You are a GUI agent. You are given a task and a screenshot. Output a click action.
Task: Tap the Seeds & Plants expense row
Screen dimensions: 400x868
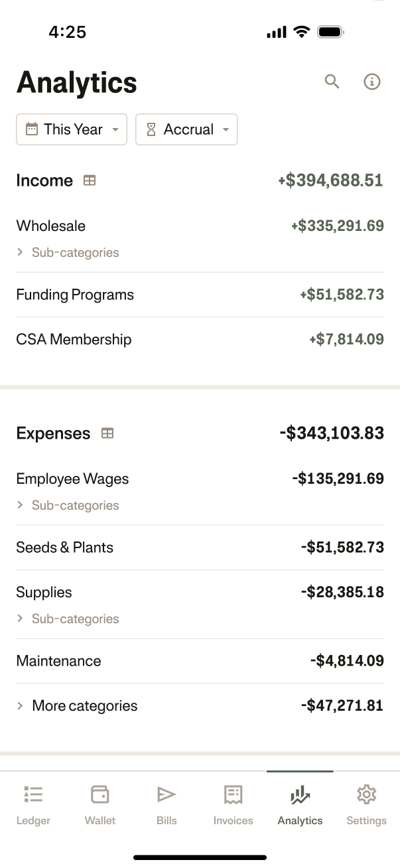(199, 547)
